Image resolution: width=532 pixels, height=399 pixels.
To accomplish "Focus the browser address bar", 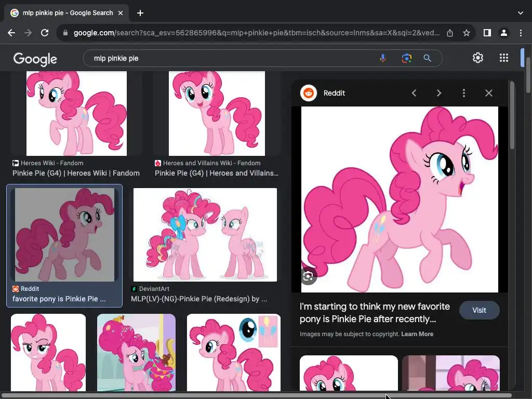I will [x=256, y=33].
